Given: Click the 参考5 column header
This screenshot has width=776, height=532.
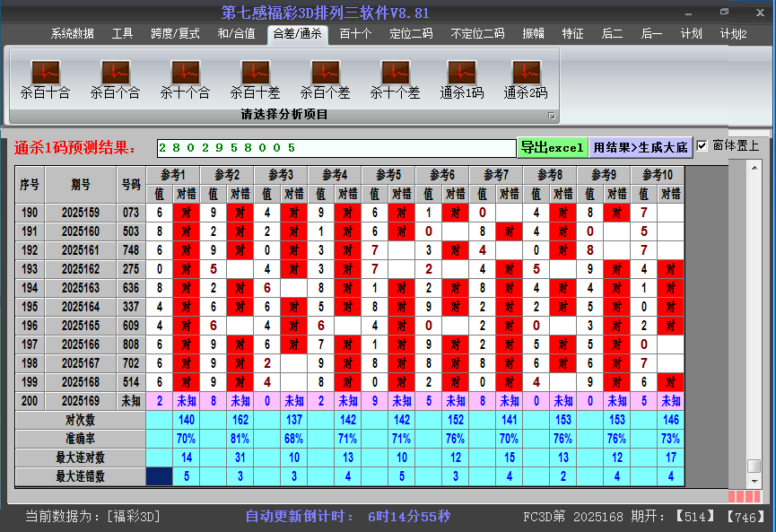Looking at the screenshot, I should (x=388, y=175).
